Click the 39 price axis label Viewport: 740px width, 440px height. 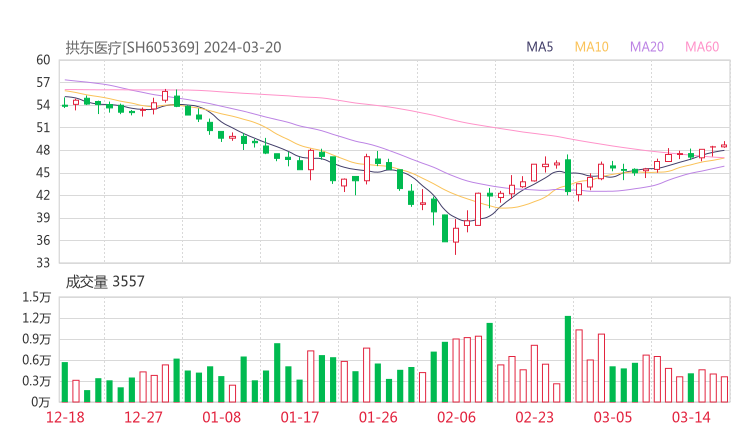pyautogui.click(x=43, y=218)
